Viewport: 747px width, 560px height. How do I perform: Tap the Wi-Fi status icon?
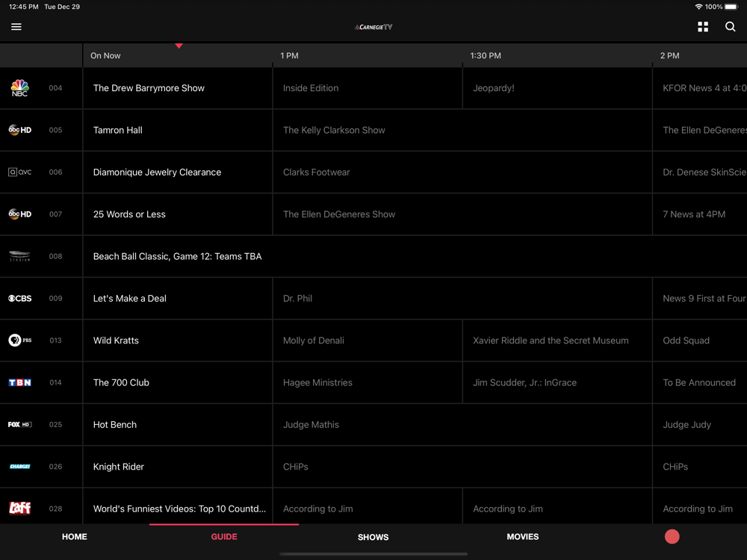click(x=698, y=7)
